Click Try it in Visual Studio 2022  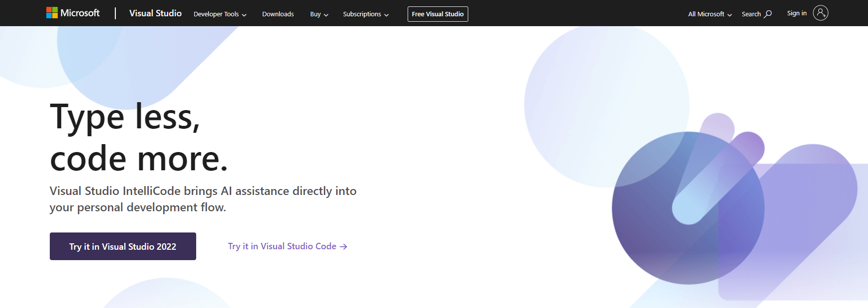tap(123, 246)
